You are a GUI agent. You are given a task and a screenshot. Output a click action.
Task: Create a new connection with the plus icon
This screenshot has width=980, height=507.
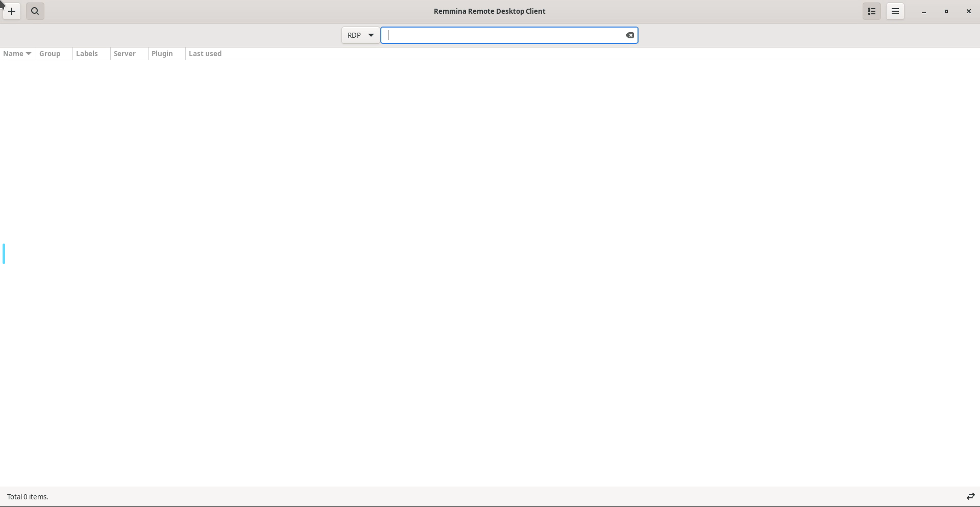click(x=11, y=11)
